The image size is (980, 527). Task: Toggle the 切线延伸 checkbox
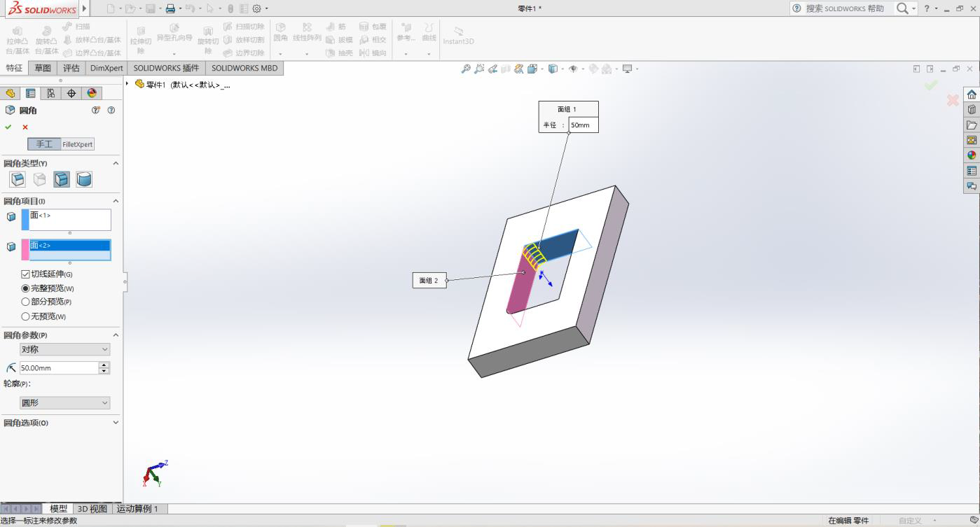point(26,274)
